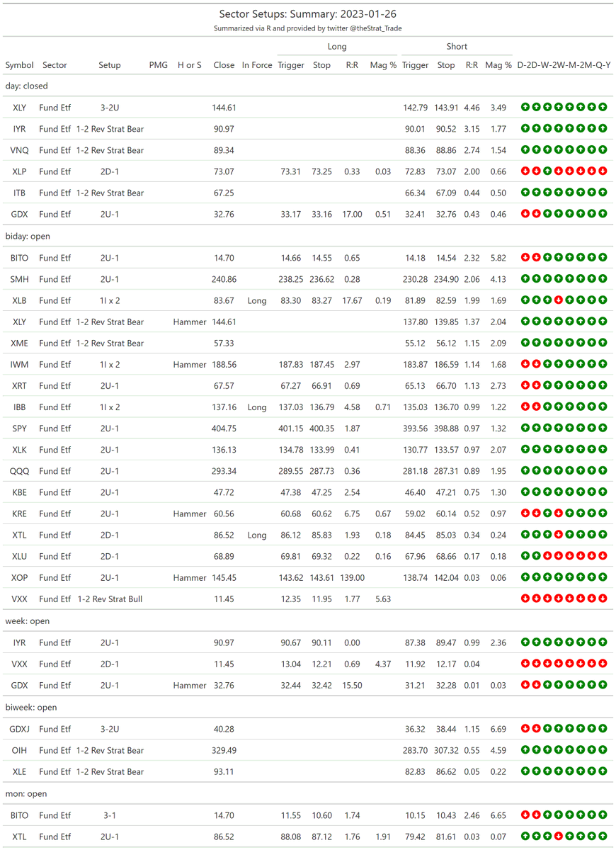Click IWM row's first red D arrow
Screen dimensions: 616x850
[525, 364]
